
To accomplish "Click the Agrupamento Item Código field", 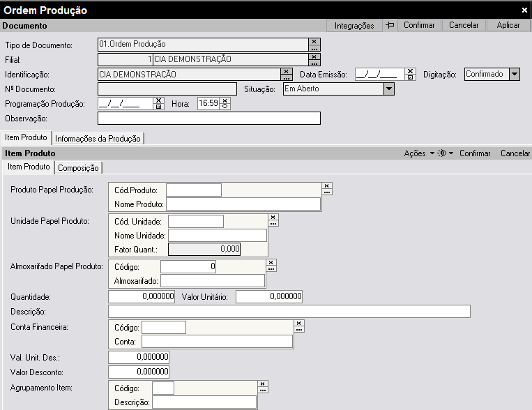I will pyautogui.click(x=163, y=388).
